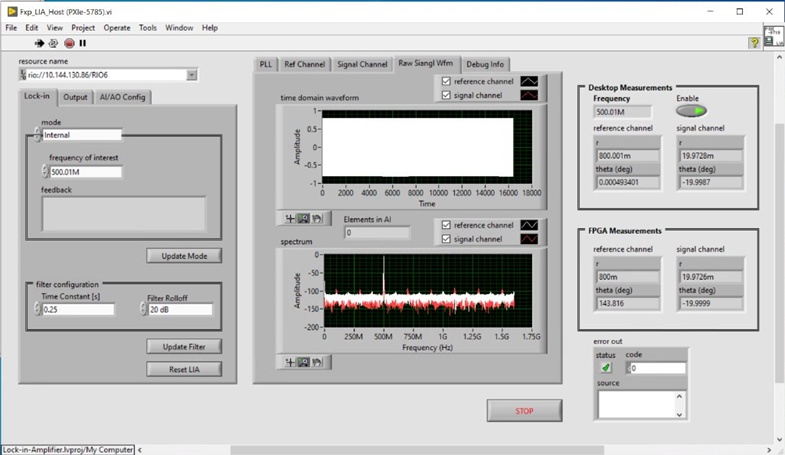Select the spectrum graph cursor crosshair tool
The height and width of the screenshot is (455, 785).
[x=290, y=363]
